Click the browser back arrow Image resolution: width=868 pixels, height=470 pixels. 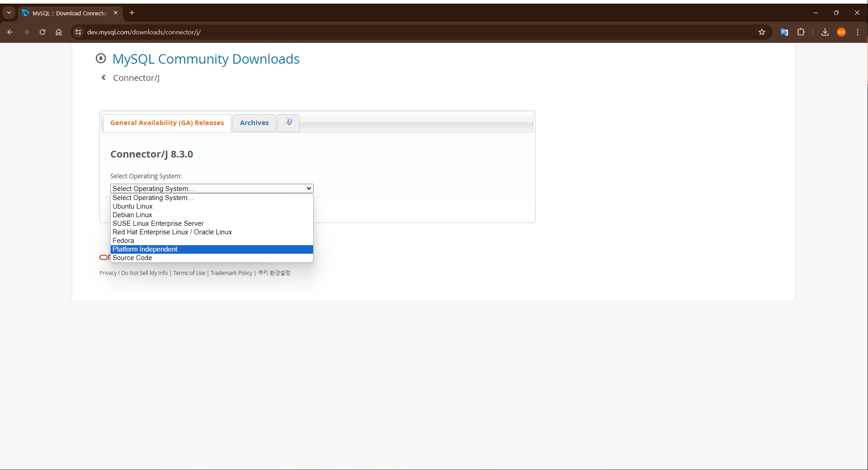click(x=10, y=32)
